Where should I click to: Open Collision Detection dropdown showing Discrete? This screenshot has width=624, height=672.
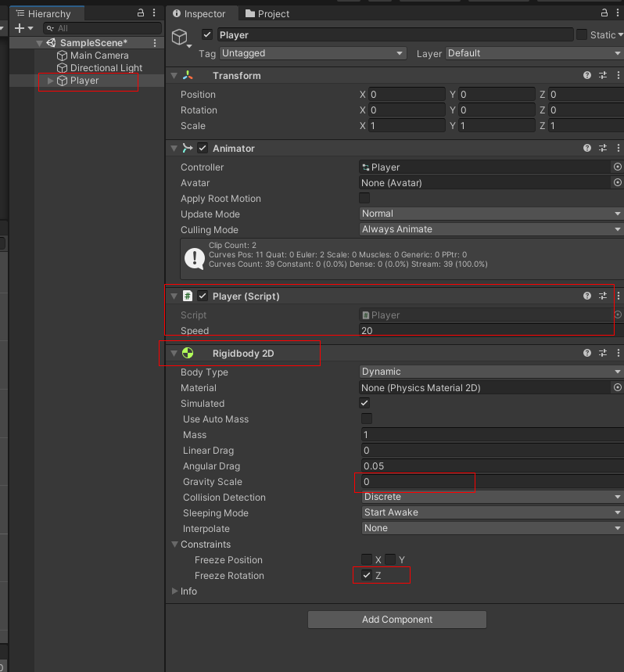point(493,497)
